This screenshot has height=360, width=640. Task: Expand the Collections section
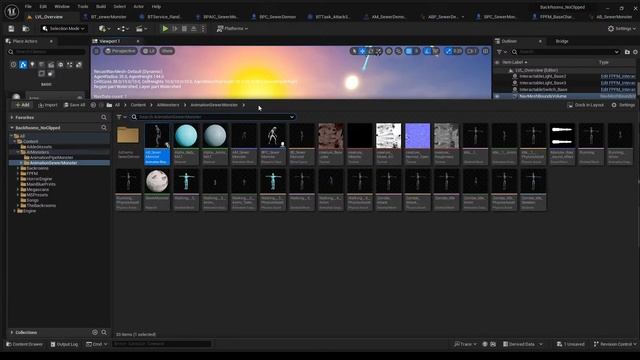11,332
